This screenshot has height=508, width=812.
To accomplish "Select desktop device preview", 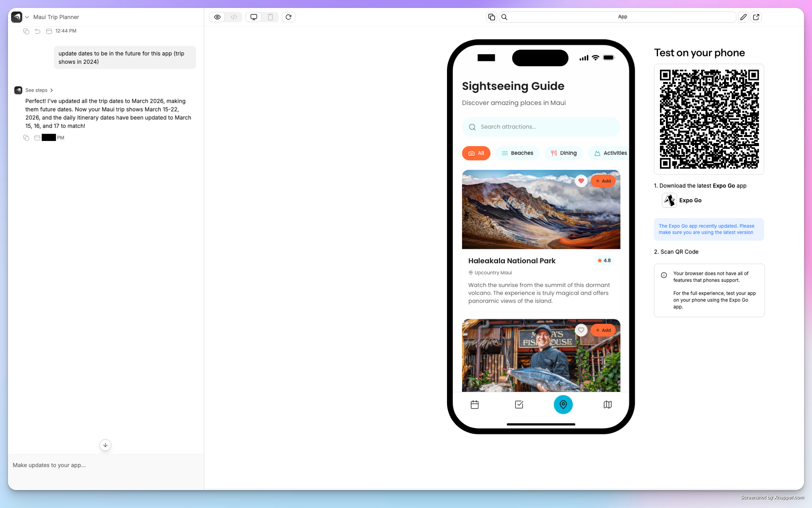I will [x=254, y=17].
